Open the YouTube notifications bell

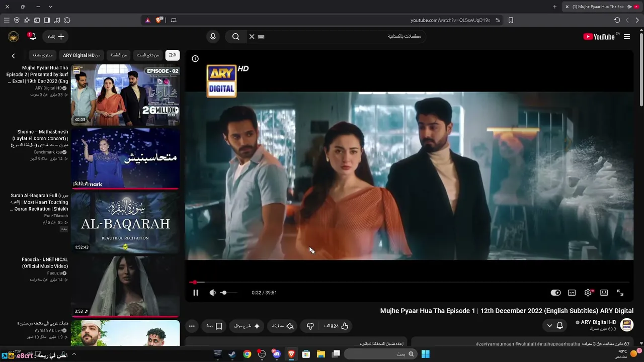click(x=32, y=36)
